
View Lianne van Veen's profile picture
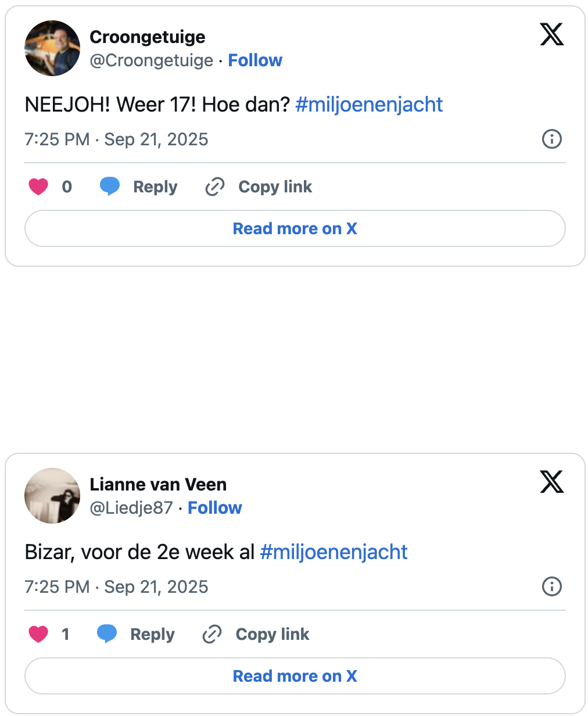[x=52, y=496]
